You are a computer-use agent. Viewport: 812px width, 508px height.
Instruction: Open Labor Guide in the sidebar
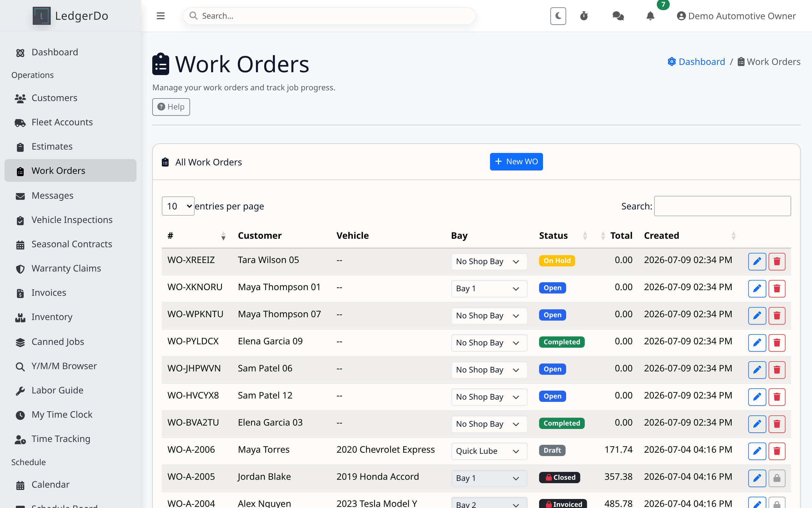pos(70,390)
